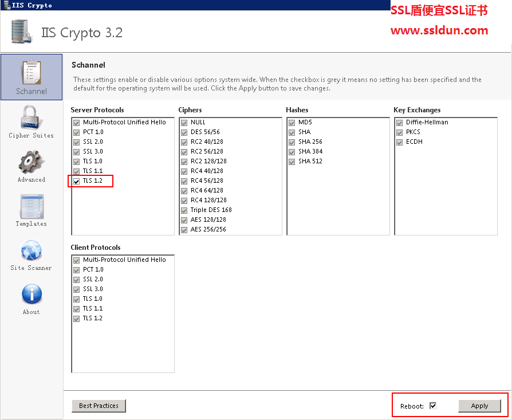This screenshot has height=420, width=512.
Task: Toggle the RC4 64/128 cipher checkbox
Action: point(184,191)
